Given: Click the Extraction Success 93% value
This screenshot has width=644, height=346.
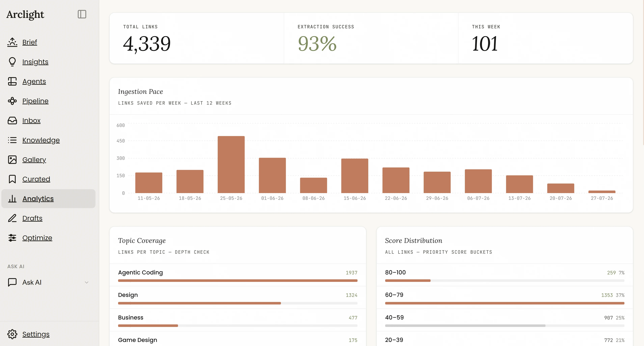Looking at the screenshot, I should click(x=317, y=44).
